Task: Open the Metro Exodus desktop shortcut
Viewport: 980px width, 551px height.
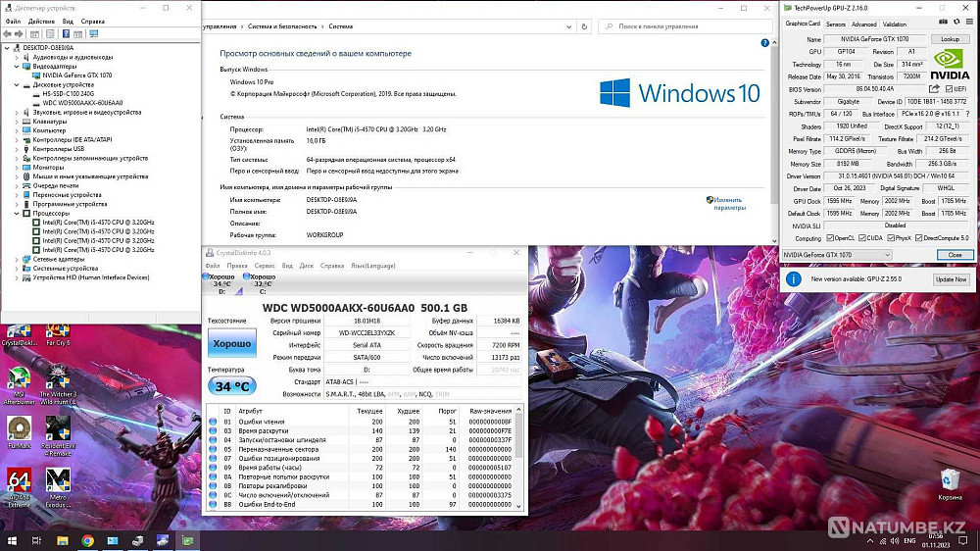Action: pyautogui.click(x=58, y=488)
